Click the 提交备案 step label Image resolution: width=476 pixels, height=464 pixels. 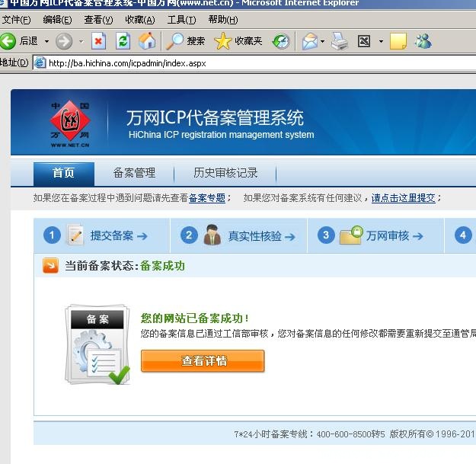click(x=112, y=235)
